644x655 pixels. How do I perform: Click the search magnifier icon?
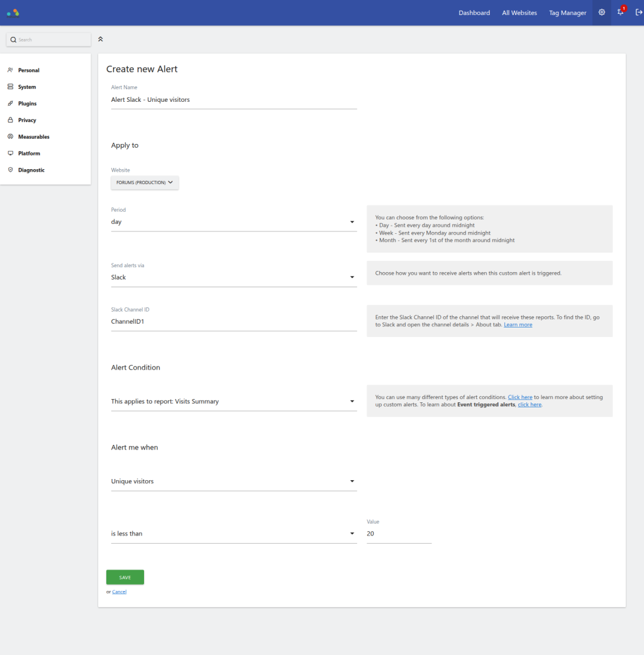13,40
